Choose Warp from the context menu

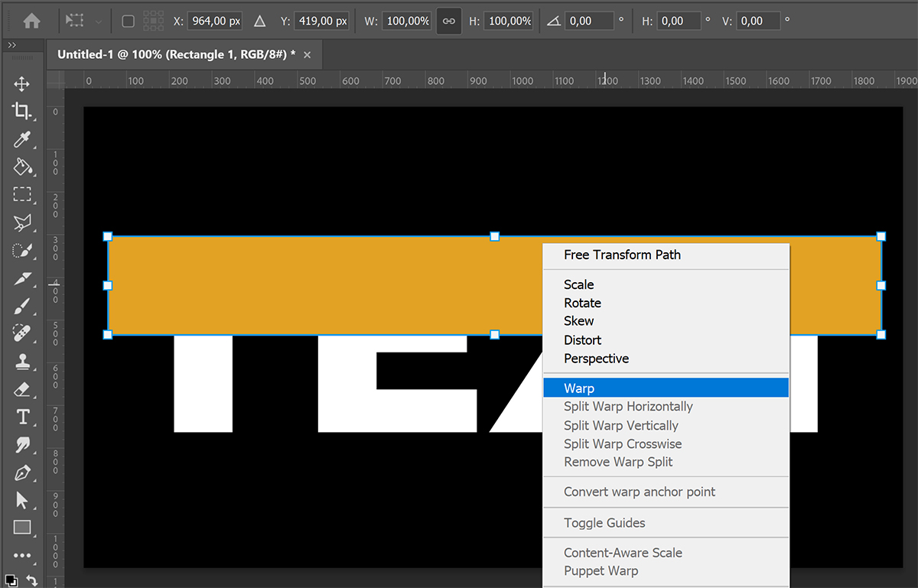click(x=579, y=388)
